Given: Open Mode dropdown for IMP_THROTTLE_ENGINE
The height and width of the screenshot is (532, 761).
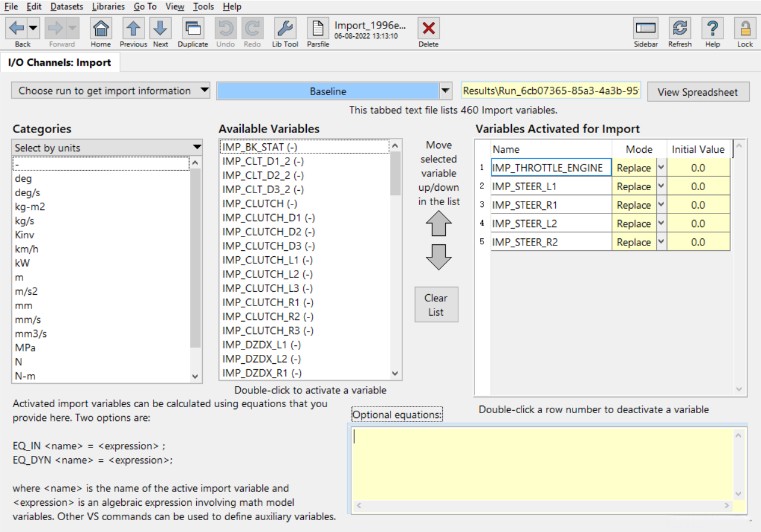Looking at the screenshot, I should point(661,168).
